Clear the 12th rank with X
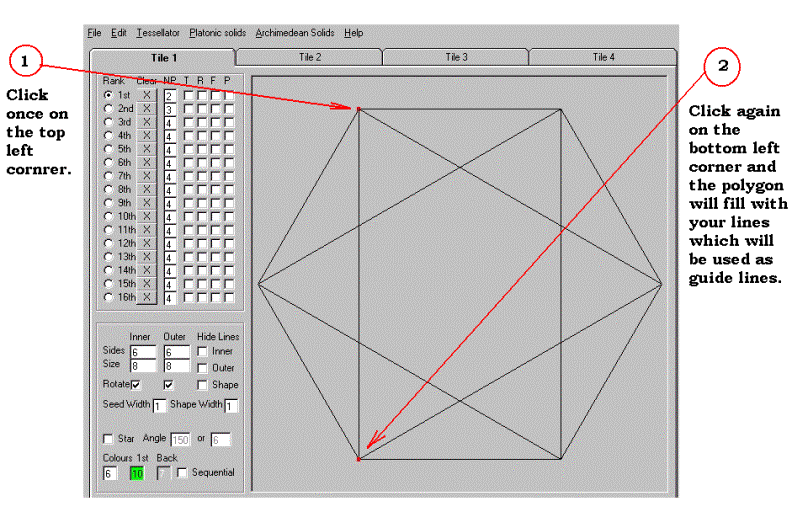The width and height of the screenshot is (792, 528). pos(147,243)
